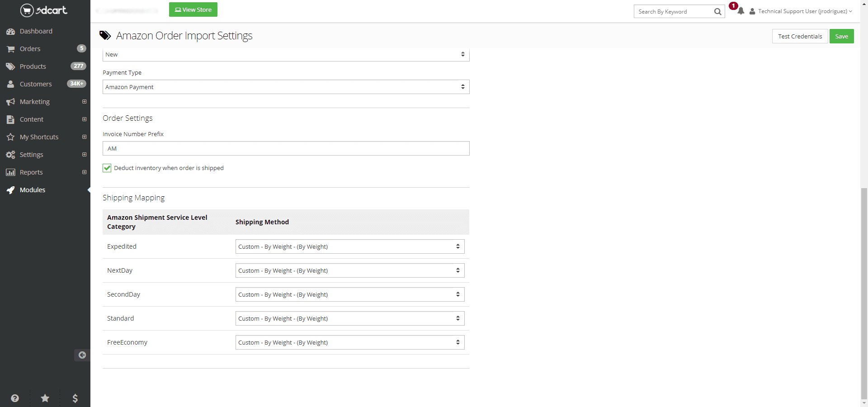The width and height of the screenshot is (868, 407).
Task: Click the favorites star icon in sidebar footer
Action: tap(45, 398)
